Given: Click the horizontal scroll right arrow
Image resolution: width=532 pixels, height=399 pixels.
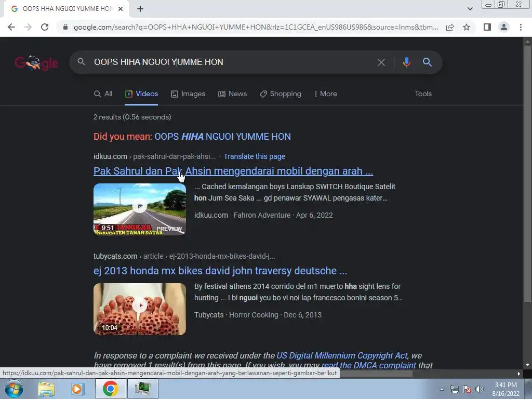Looking at the screenshot, I should (519, 374).
